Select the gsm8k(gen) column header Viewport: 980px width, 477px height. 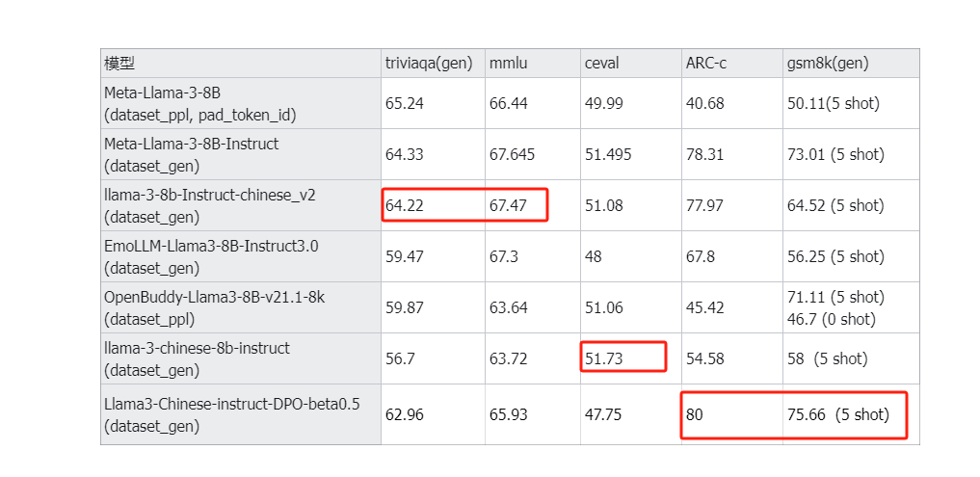coord(851,64)
